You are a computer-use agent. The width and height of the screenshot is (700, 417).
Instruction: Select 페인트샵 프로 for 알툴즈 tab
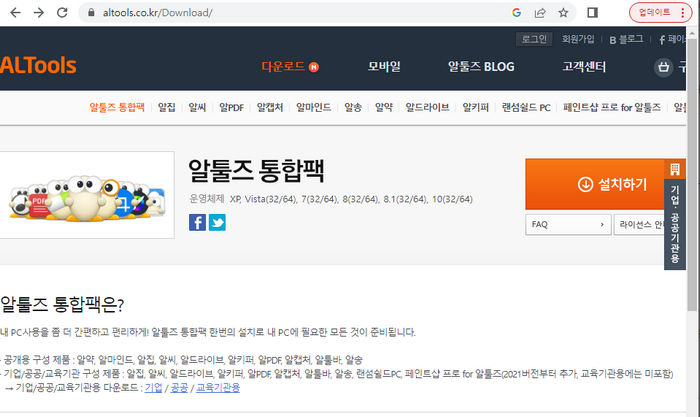tap(612, 107)
